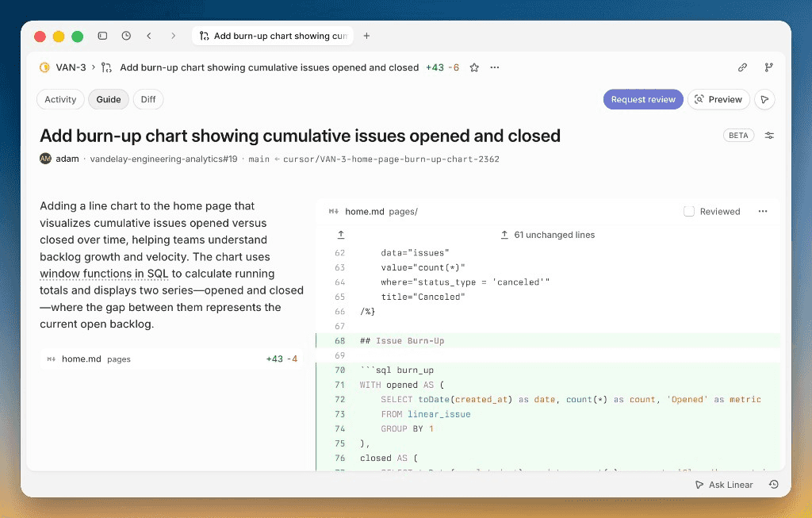Open the more options menu beside star
This screenshot has height=518, width=812.
[x=495, y=67]
